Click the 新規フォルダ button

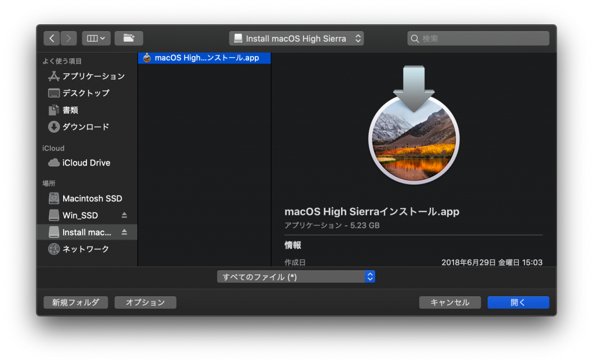point(76,303)
